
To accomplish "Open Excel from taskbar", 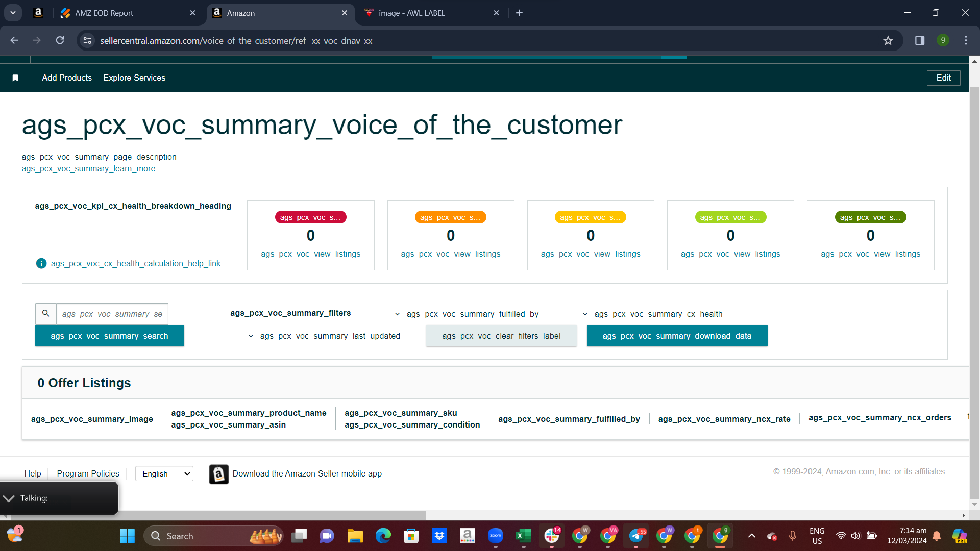I will (523, 536).
